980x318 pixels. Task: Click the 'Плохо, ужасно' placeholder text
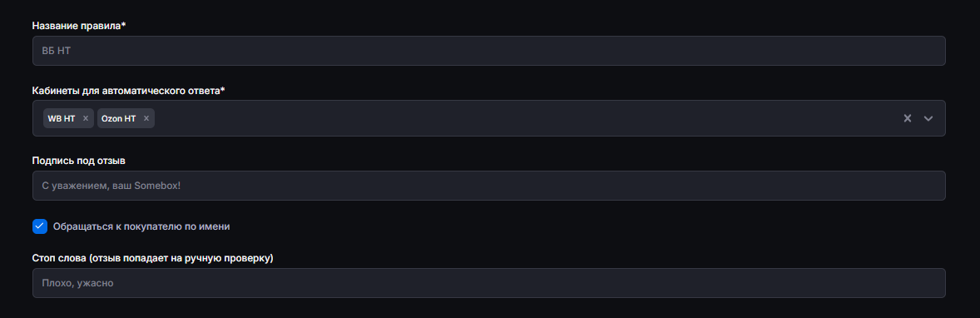77,284
